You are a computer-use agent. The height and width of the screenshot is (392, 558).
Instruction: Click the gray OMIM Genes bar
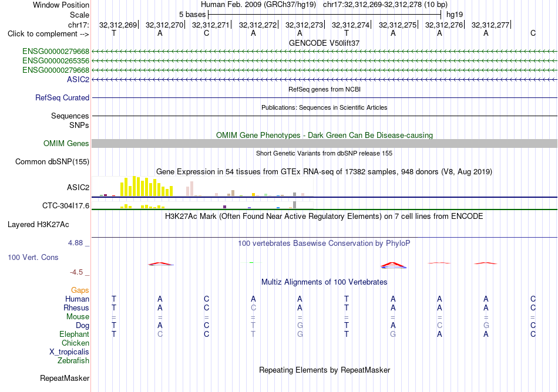click(325, 144)
